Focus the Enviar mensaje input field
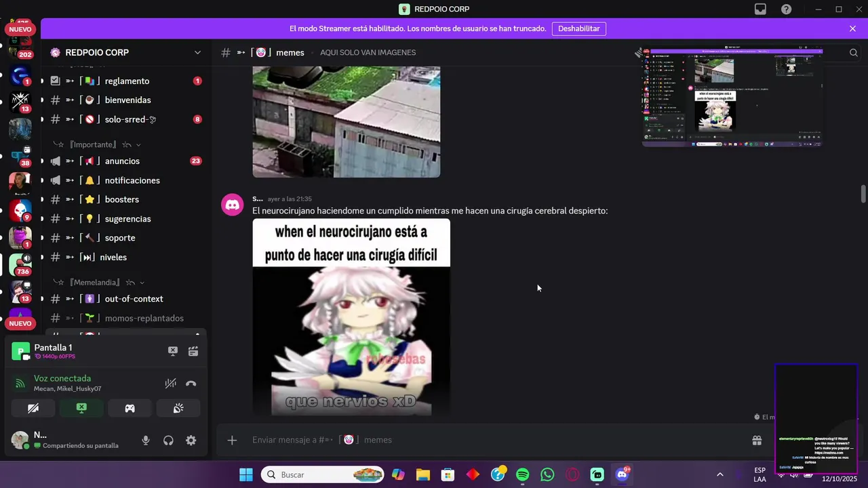 pyautogui.click(x=495, y=440)
